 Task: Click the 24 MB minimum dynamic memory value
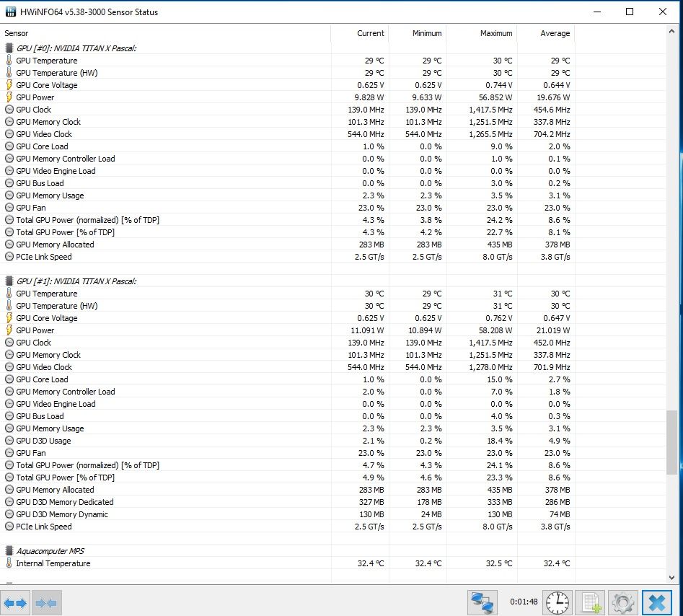point(431,514)
